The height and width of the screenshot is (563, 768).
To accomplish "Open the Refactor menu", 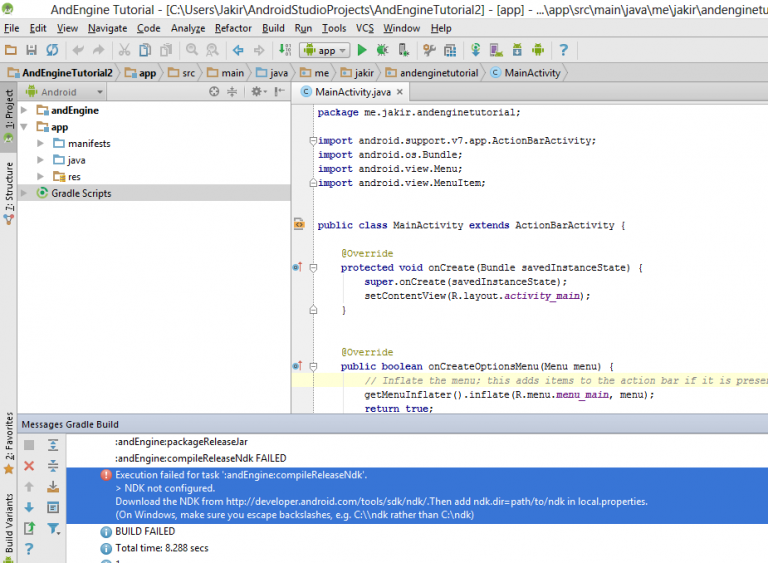I will (x=233, y=28).
